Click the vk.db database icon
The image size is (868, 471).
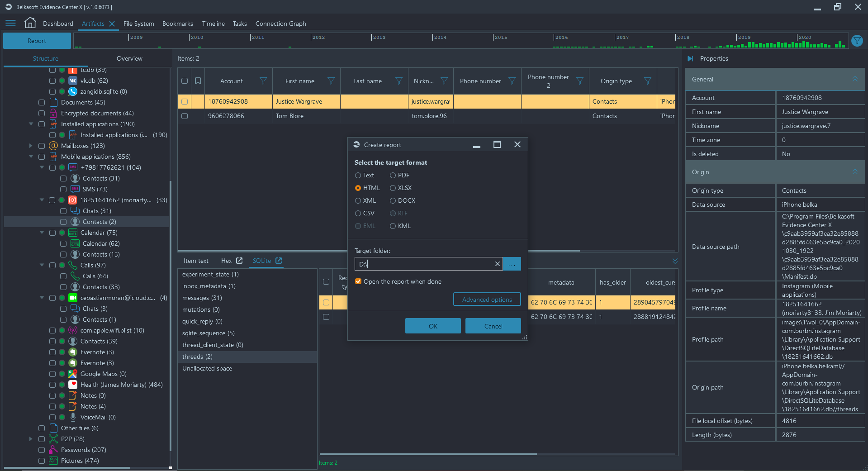[72, 81]
